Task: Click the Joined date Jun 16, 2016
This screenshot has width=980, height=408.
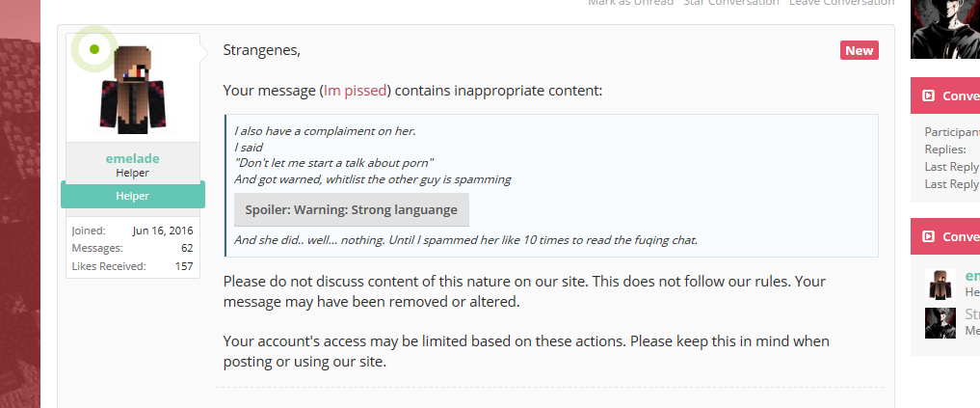Action: pos(163,231)
